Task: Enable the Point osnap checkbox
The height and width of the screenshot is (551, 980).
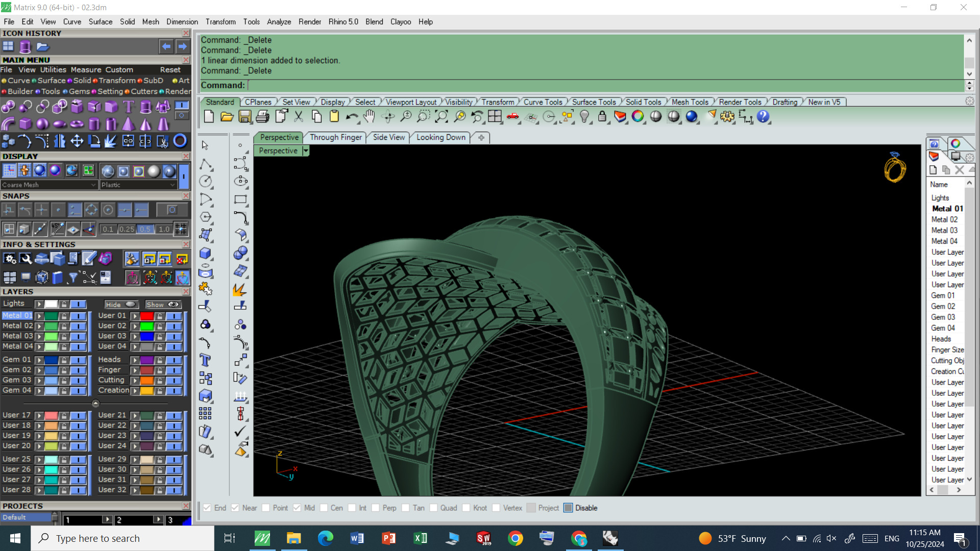Action: [265, 508]
